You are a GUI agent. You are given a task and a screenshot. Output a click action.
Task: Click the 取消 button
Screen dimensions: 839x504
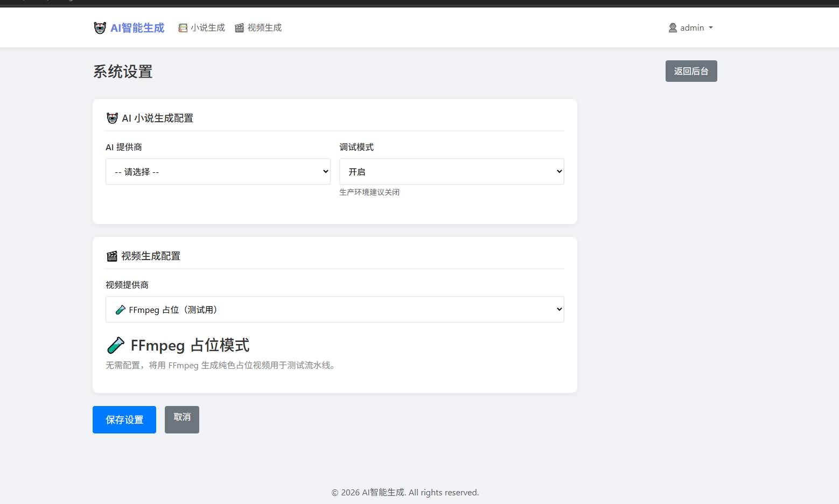[182, 419]
